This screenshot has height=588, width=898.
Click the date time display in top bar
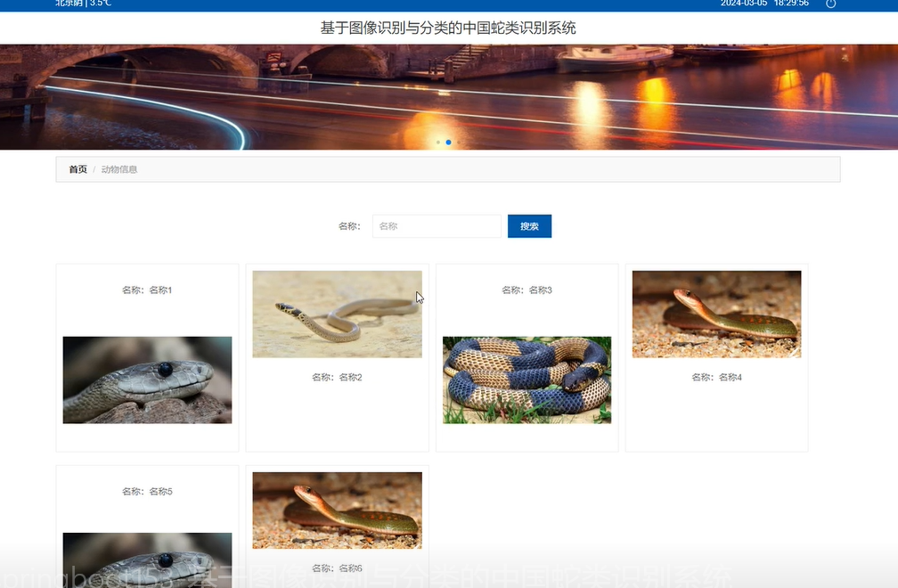point(764,4)
